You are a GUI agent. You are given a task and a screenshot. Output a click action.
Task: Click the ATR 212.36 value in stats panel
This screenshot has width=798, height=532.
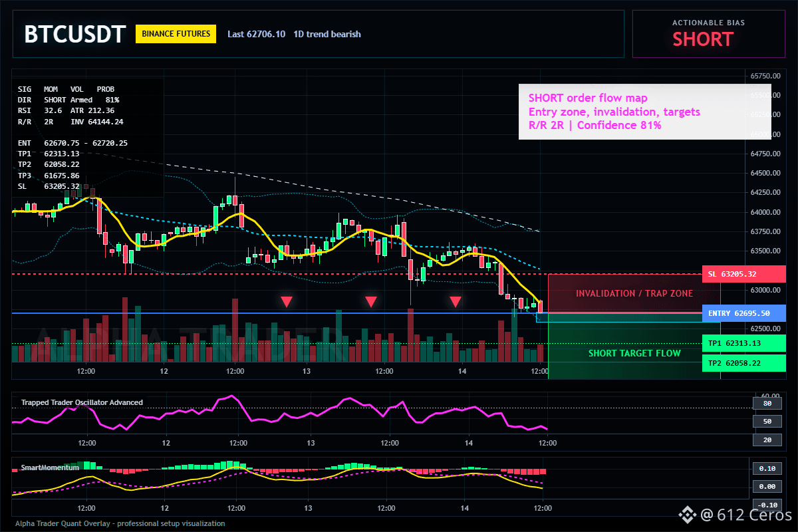(x=92, y=110)
